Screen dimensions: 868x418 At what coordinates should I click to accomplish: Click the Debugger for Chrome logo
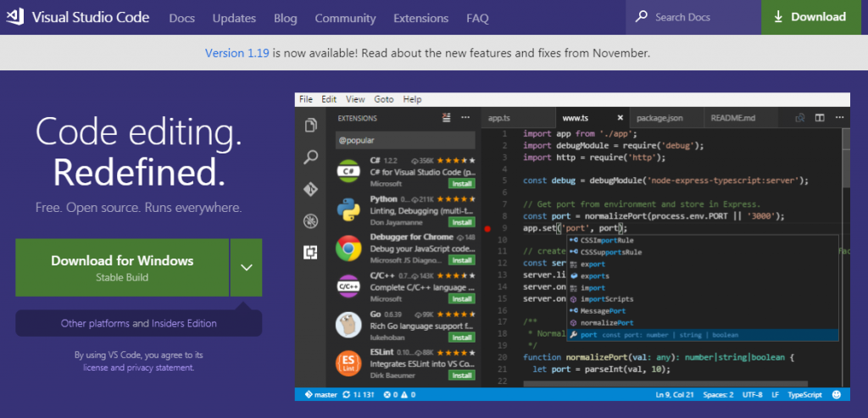pyautogui.click(x=348, y=248)
